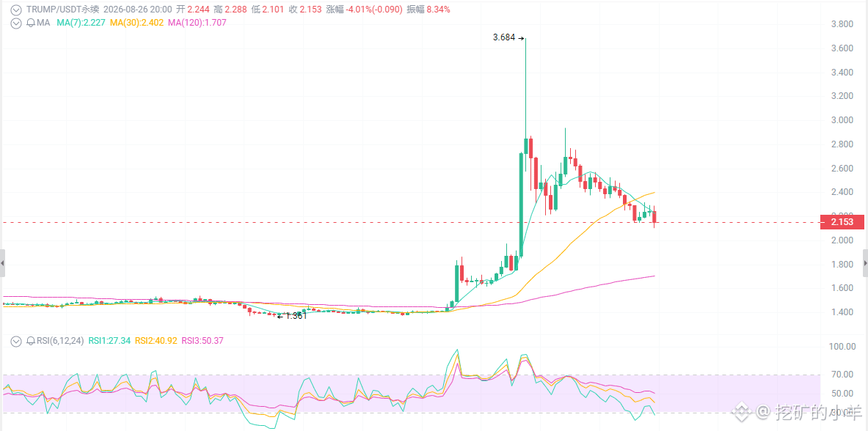Select the RSI3:50.37 legend entry
Viewport: 868px width, 431px height.
tap(204, 341)
